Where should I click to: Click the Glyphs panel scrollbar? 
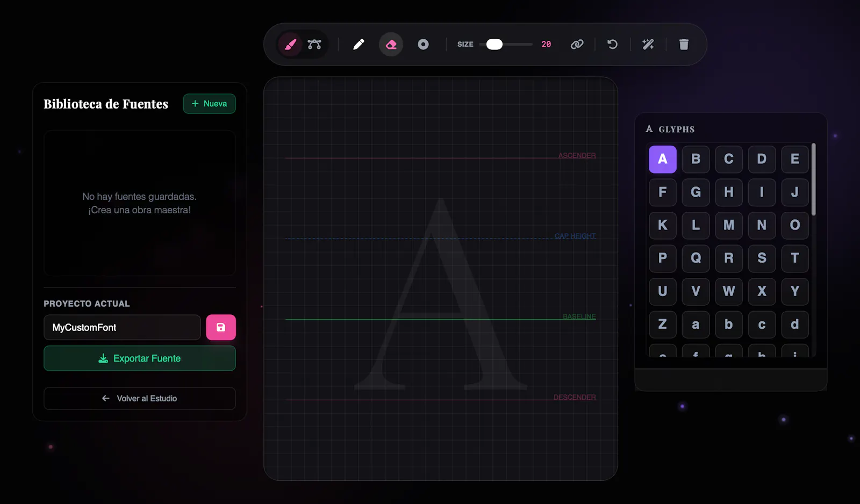coord(814,179)
